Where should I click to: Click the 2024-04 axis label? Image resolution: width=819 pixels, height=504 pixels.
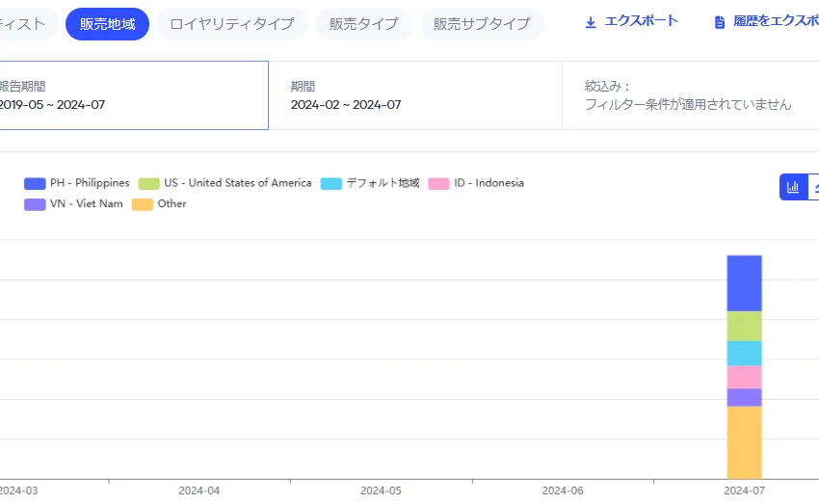pyautogui.click(x=199, y=491)
